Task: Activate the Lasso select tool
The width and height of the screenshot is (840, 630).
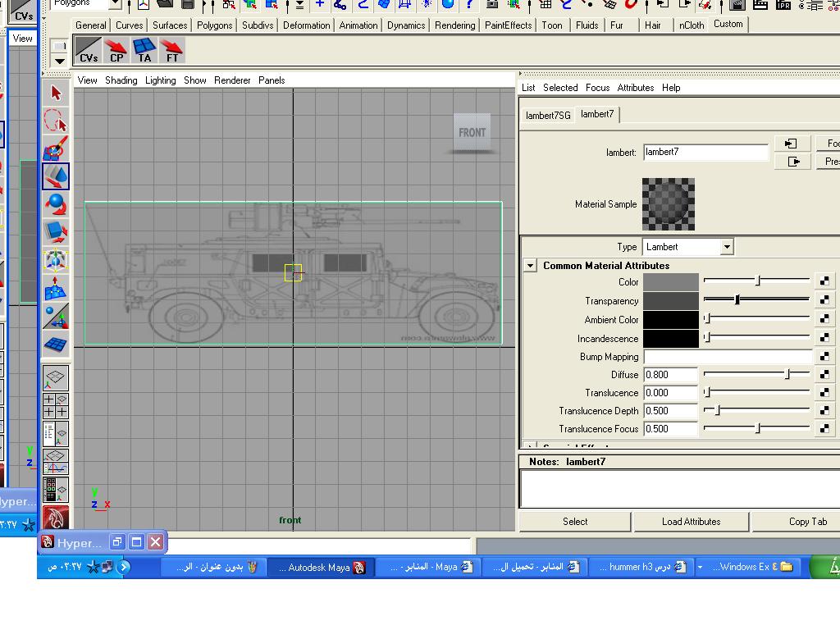Action: tap(56, 121)
